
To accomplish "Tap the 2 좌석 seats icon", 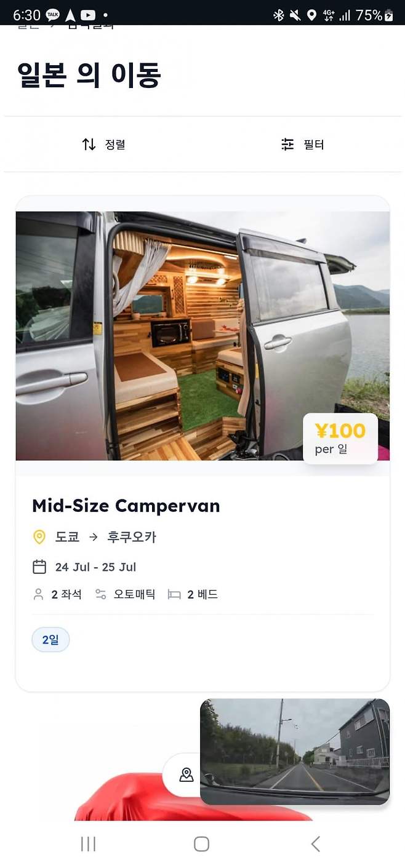I will click(38, 594).
